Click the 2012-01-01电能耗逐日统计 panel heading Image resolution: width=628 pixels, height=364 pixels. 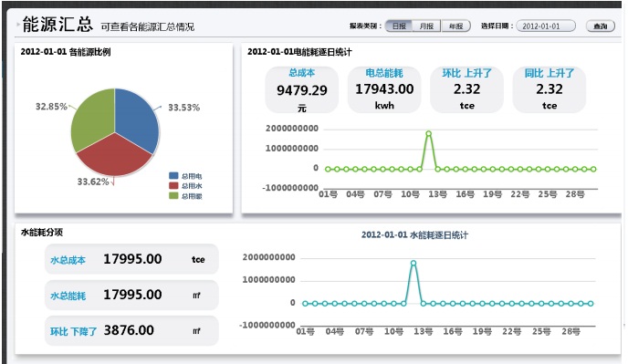point(299,52)
